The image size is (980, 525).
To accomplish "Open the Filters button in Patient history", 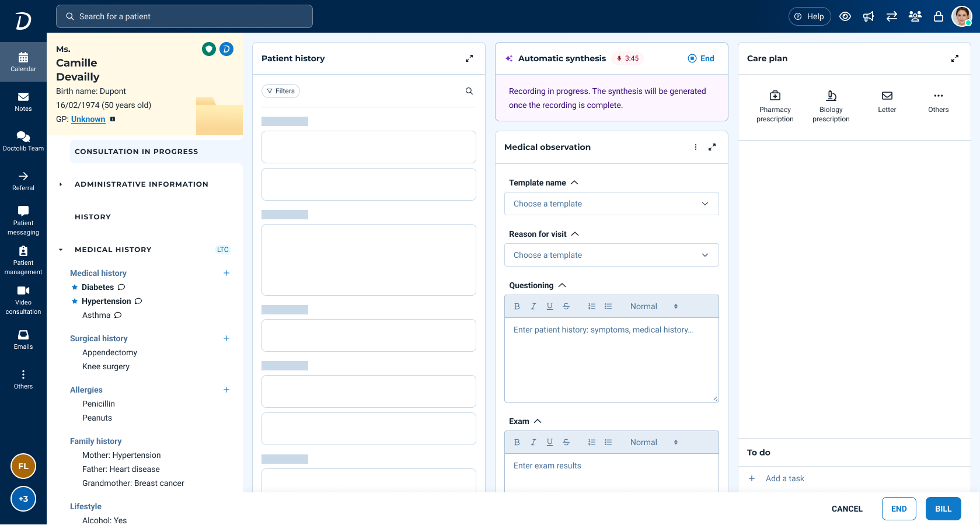I will 281,91.
